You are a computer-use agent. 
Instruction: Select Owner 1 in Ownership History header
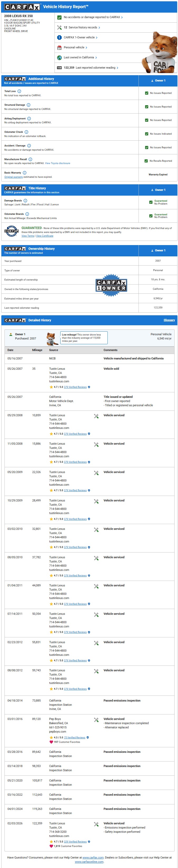158,250
